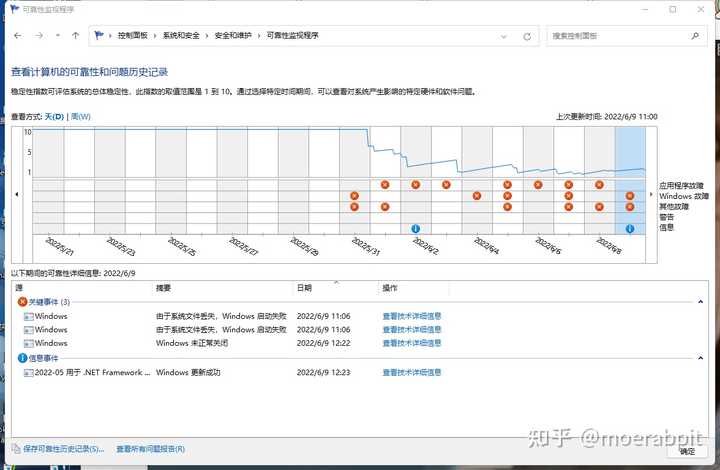Select the blue information icon on 2022/6/9
Viewport: 720px width, 470px height.
630,229
